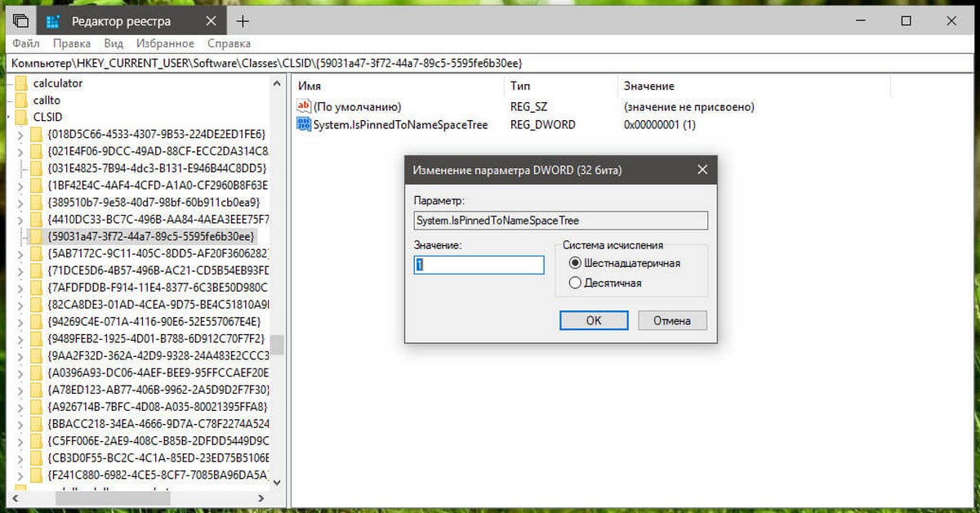
Task: Expand the {021E4F06-9DCC...} key chevron
Action: point(22,151)
